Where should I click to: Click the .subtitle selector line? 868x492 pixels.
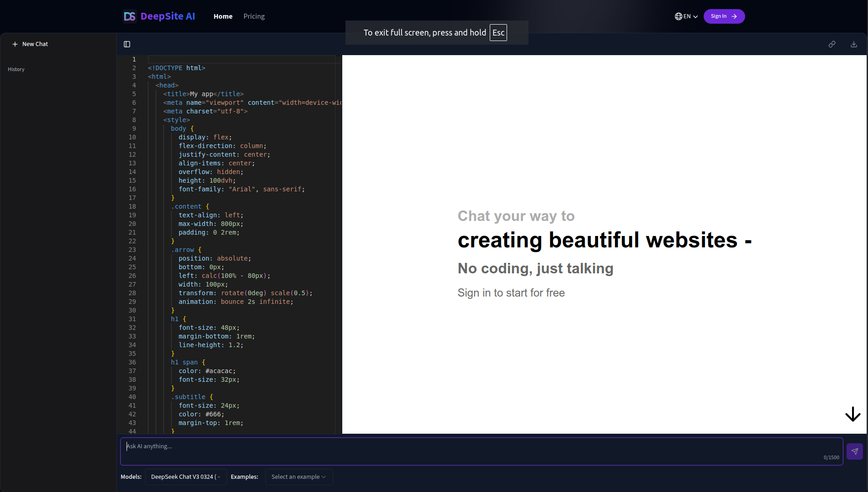tap(192, 397)
